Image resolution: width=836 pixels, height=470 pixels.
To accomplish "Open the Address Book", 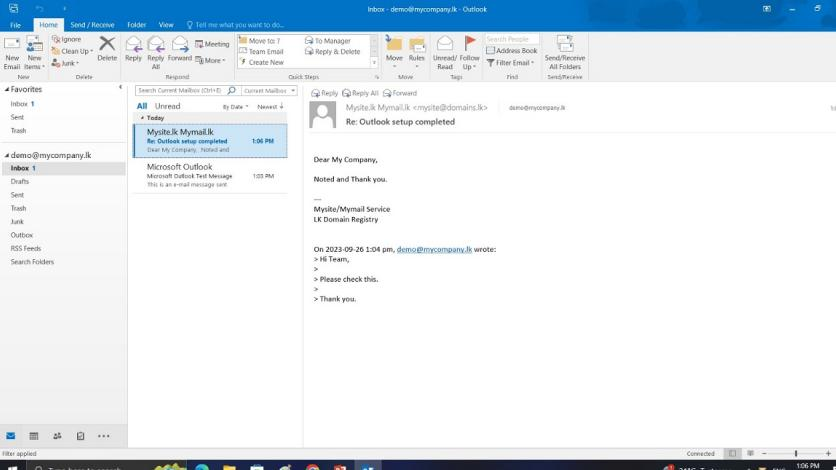I will tap(512, 51).
